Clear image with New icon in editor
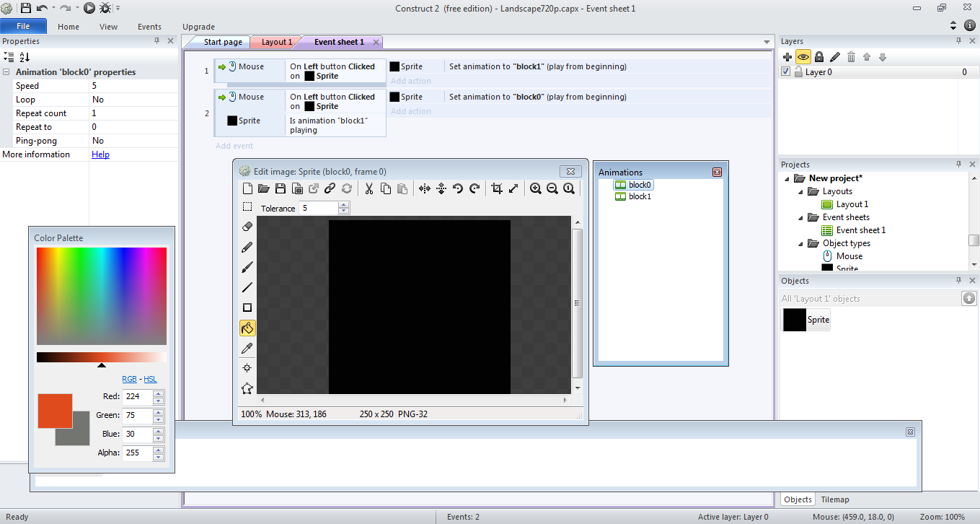The height and width of the screenshot is (524, 980). click(x=247, y=188)
